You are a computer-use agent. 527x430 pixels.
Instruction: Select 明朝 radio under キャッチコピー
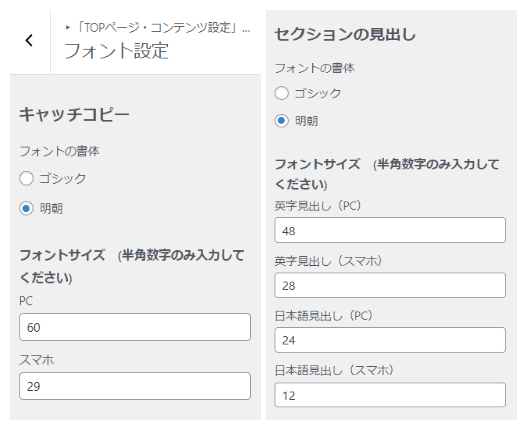[x=26, y=208]
